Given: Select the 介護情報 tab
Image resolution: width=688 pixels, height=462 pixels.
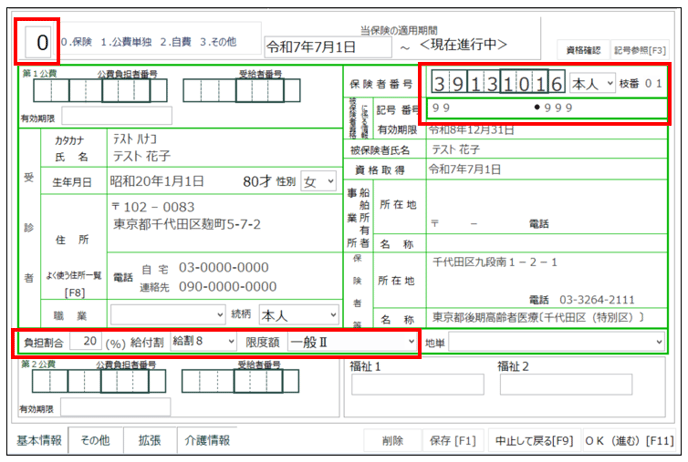Looking at the screenshot, I should point(206,440).
